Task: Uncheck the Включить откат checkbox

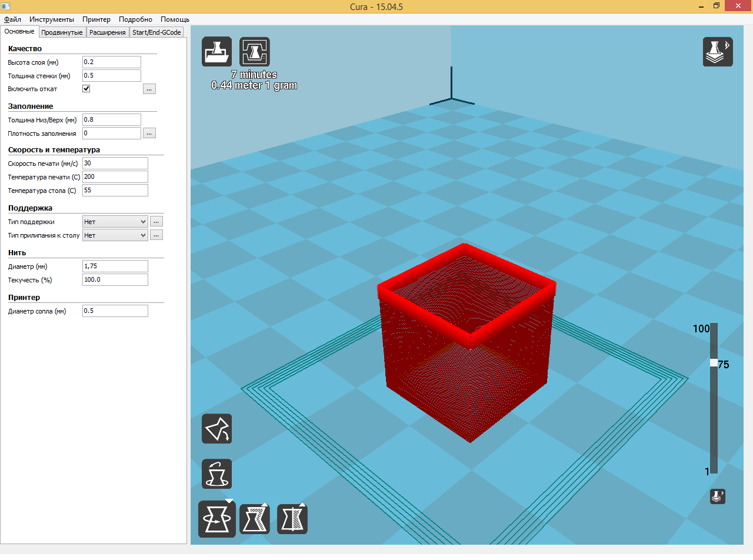Action: click(86, 89)
